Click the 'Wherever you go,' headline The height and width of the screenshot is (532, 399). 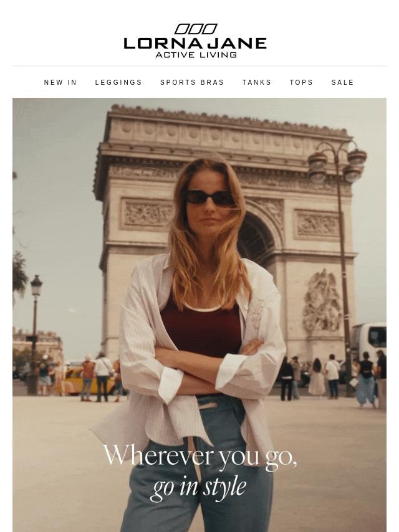click(x=200, y=457)
